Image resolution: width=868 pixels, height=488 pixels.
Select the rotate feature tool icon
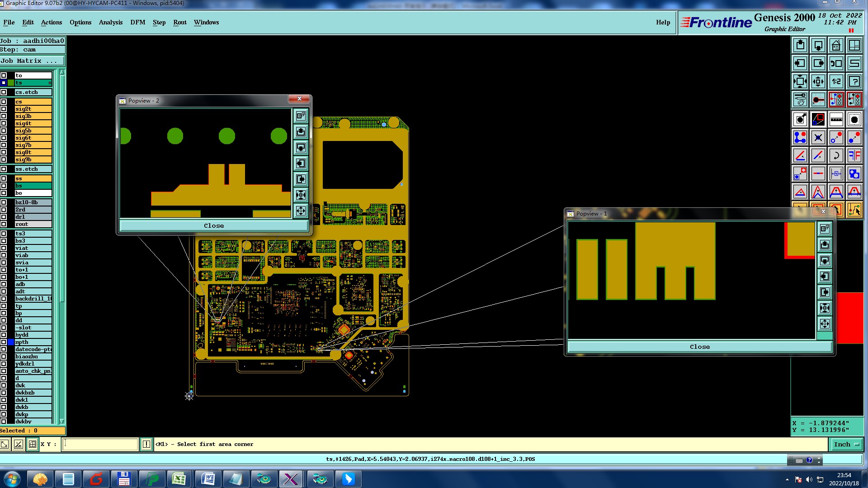836,156
